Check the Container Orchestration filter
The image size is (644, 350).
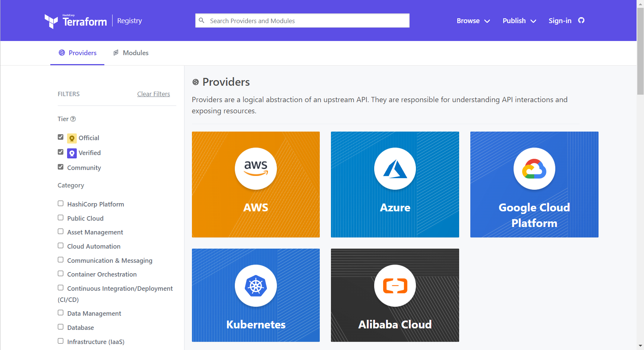tap(60, 273)
